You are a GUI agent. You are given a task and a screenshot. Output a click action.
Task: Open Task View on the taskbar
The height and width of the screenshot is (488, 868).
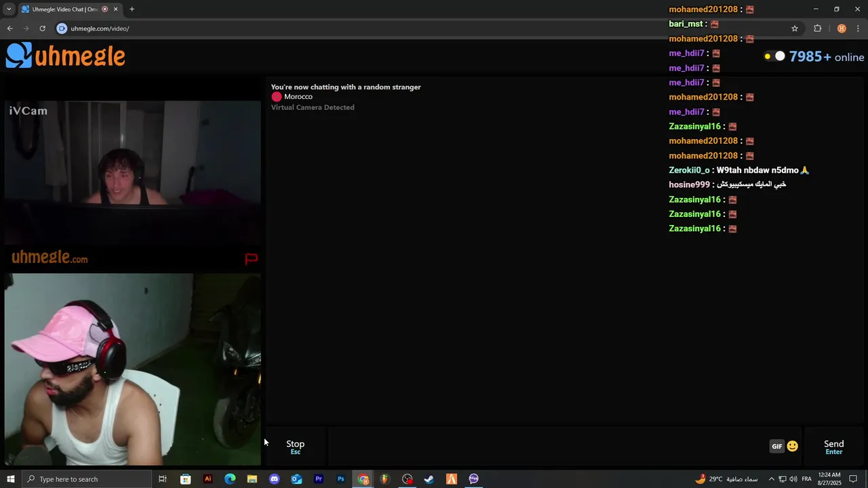pos(163,479)
